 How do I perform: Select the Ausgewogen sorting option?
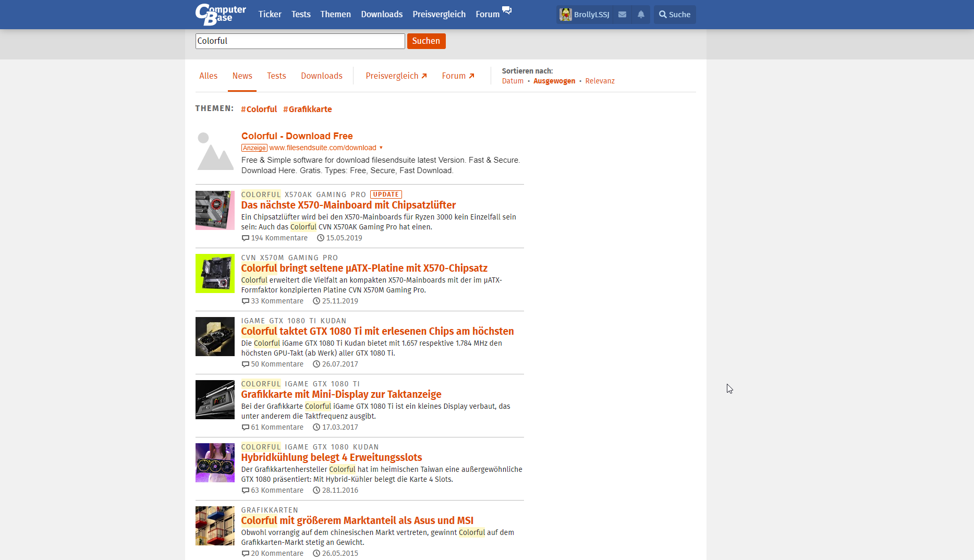[554, 81]
